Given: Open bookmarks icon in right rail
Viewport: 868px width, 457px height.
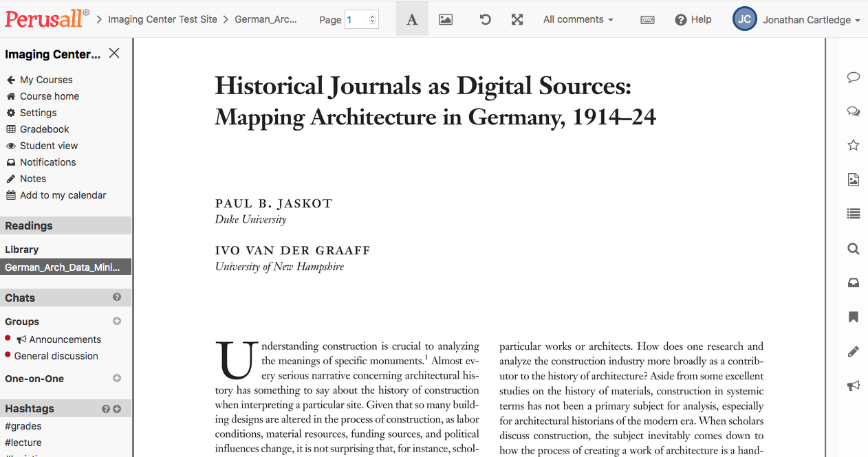Looking at the screenshot, I should tap(854, 317).
